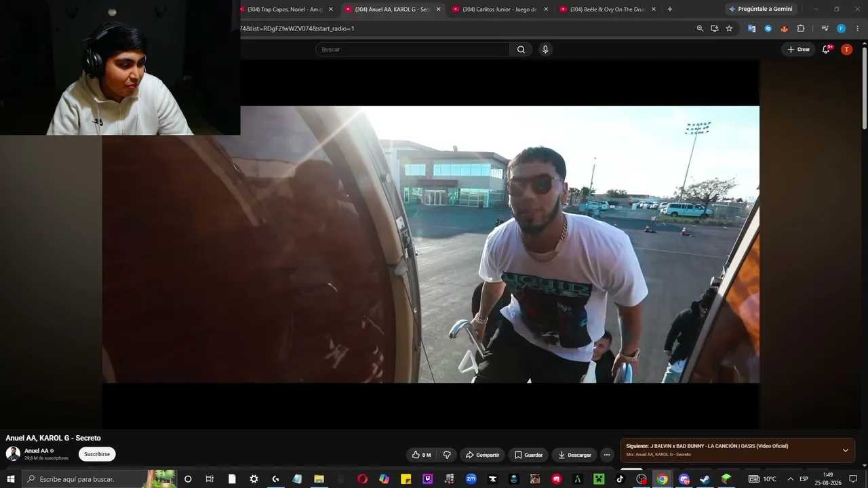
Task: Show hidden system tray icons
Action: (790, 479)
